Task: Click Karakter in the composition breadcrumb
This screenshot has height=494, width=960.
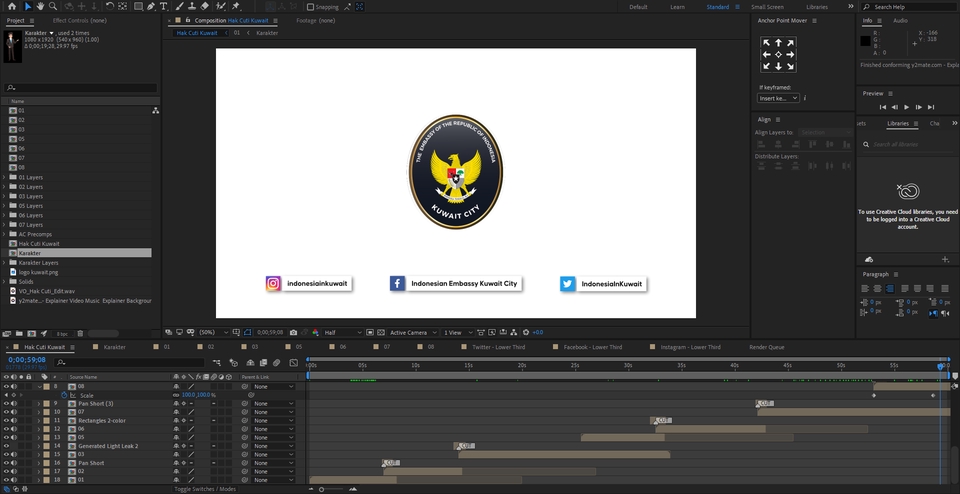Action: click(x=267, y=33)
